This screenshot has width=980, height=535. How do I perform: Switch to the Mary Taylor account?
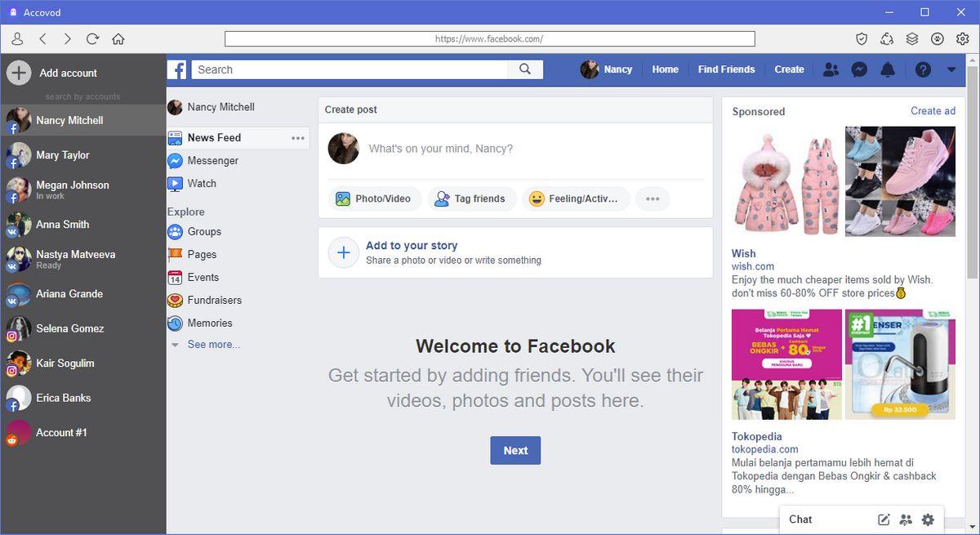(63, 154)
